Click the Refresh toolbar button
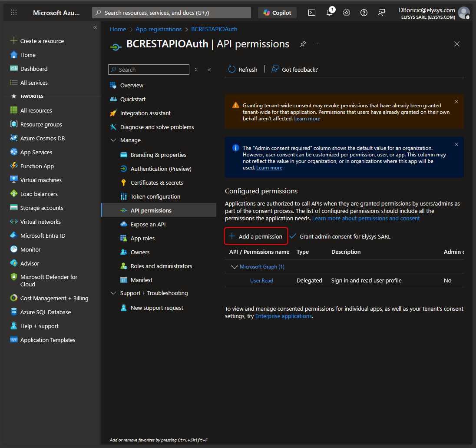476x448 pixels. [243, 70]
